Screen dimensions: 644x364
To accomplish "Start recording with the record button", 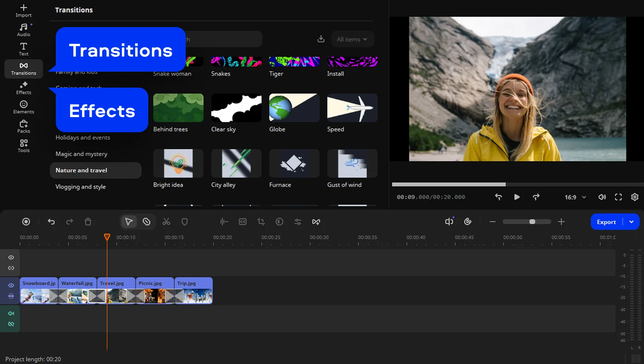I will pos(26,222).
